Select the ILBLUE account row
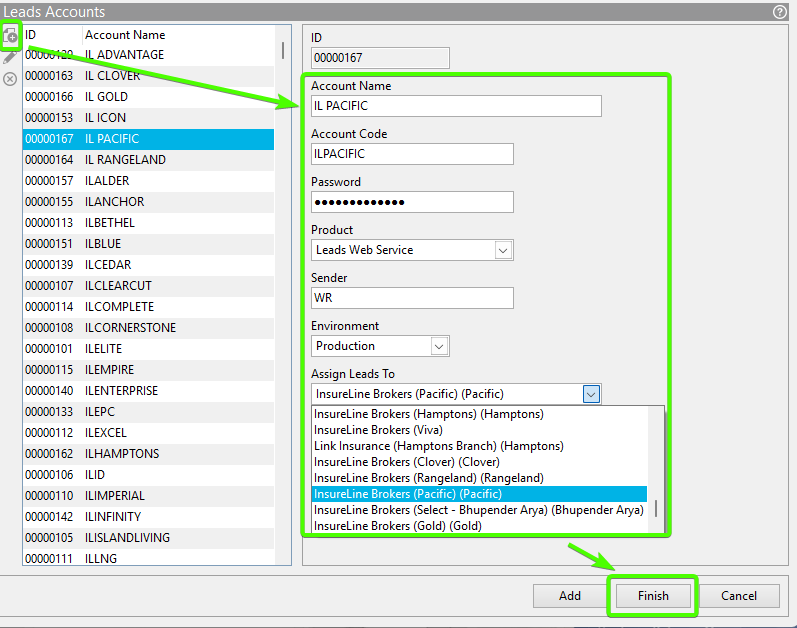 [x=148, y=244]
